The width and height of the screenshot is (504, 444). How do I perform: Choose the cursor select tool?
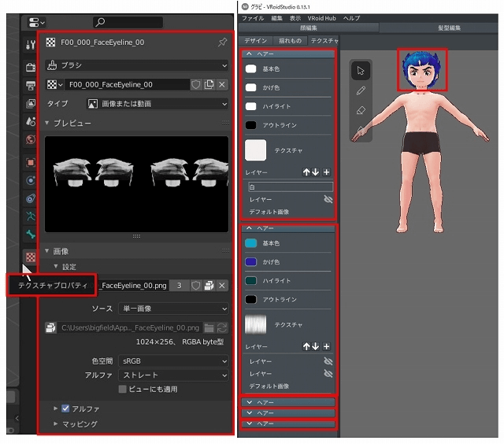[x=361, y=70]
